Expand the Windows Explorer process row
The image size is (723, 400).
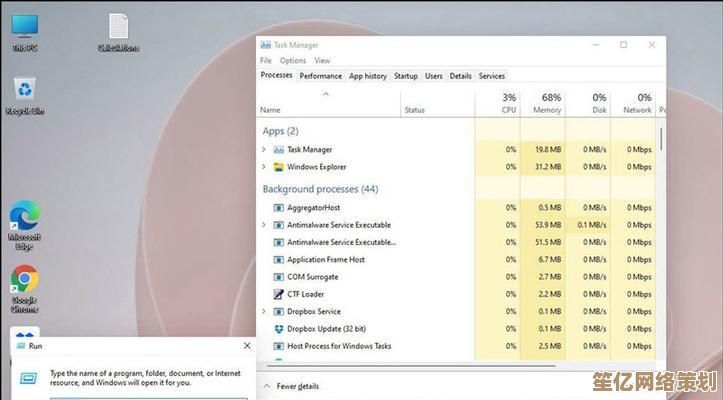264,167
